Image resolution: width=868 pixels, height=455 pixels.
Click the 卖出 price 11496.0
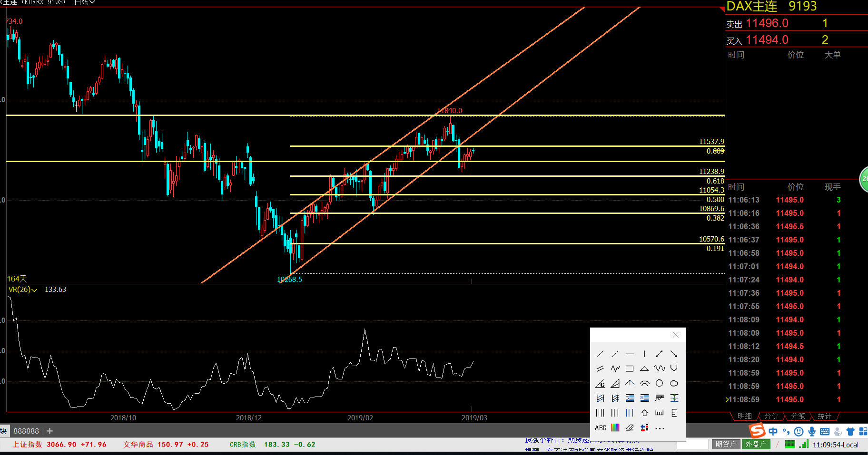(x=767, y=23)
